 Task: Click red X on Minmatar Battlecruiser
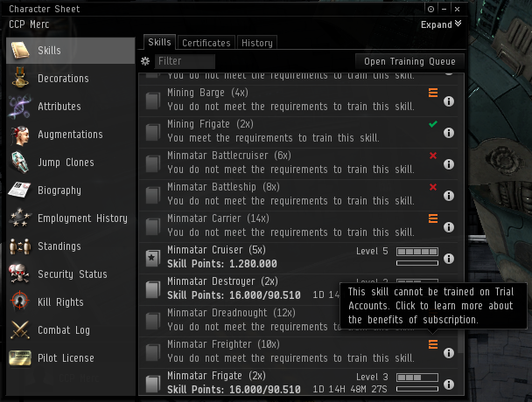pos(433,156)
